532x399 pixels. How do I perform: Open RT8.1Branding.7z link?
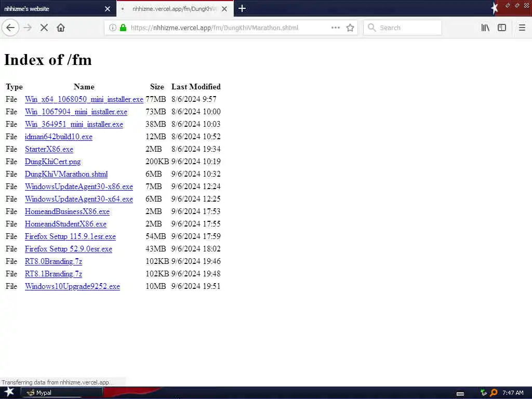(x=54, y=274)
